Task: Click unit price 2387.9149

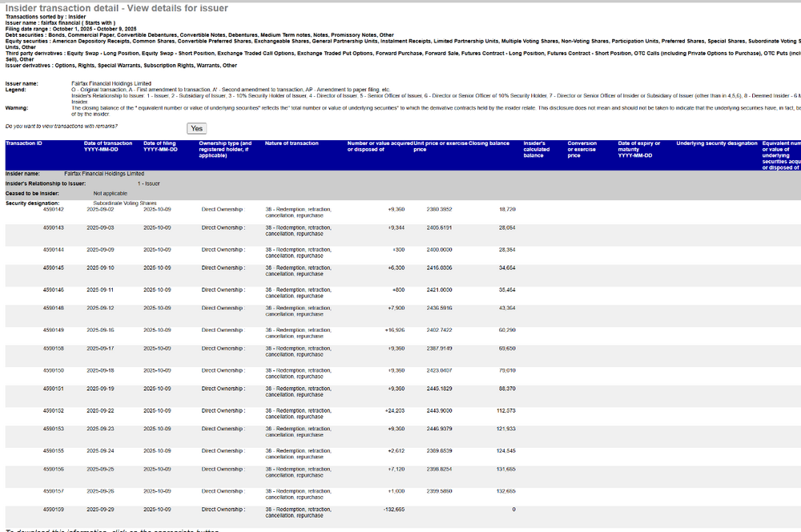Action: [439, 349]
